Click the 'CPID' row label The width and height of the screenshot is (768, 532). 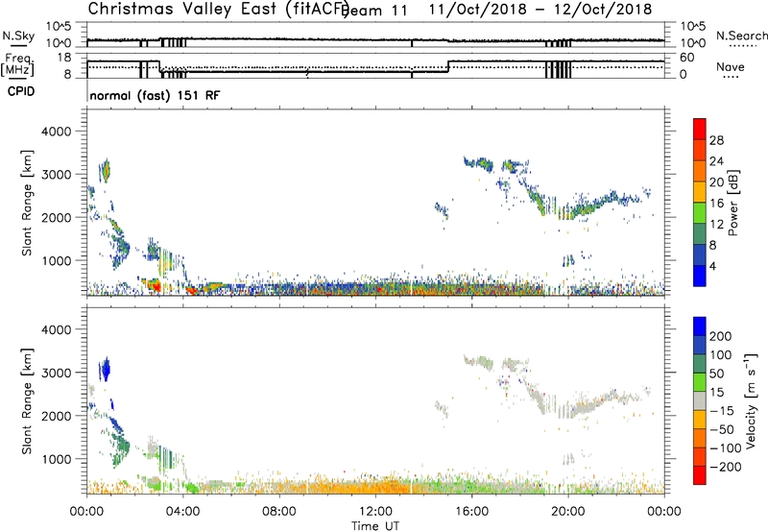pos(21,91)
